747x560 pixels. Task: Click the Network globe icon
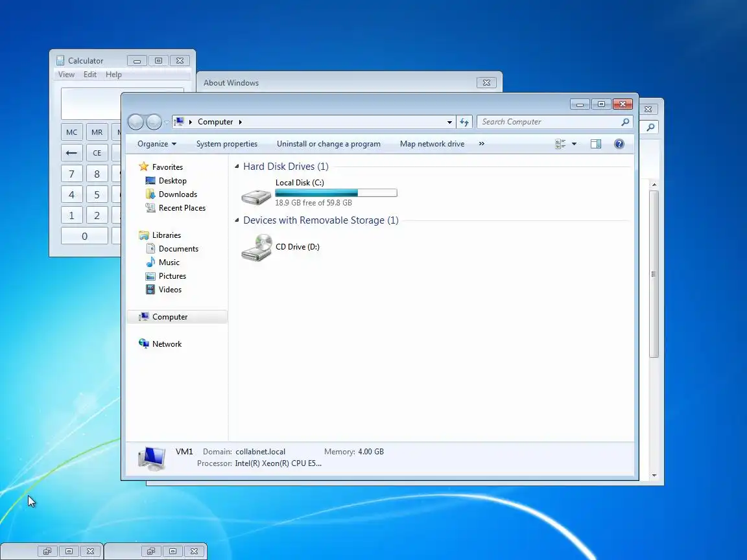click(143, 344)
